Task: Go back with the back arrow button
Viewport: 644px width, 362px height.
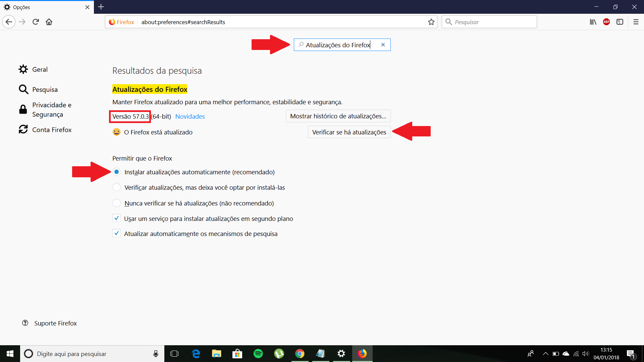Action: (x=9, y=22)
